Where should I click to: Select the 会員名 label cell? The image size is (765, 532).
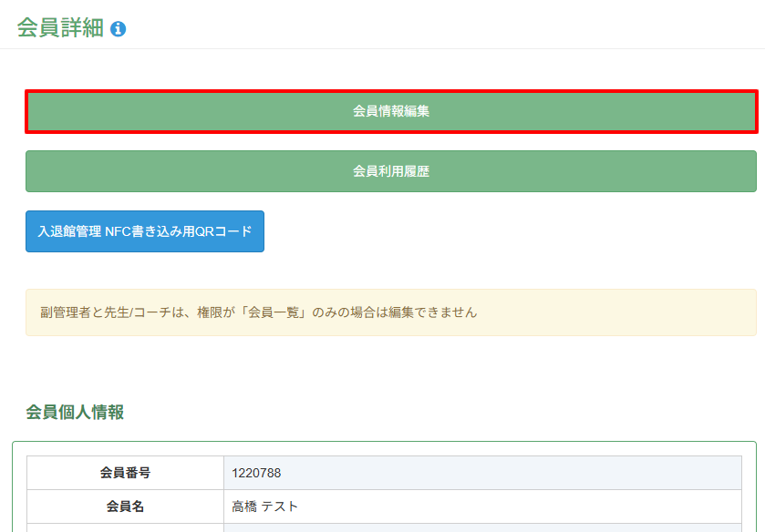point(125,506)
